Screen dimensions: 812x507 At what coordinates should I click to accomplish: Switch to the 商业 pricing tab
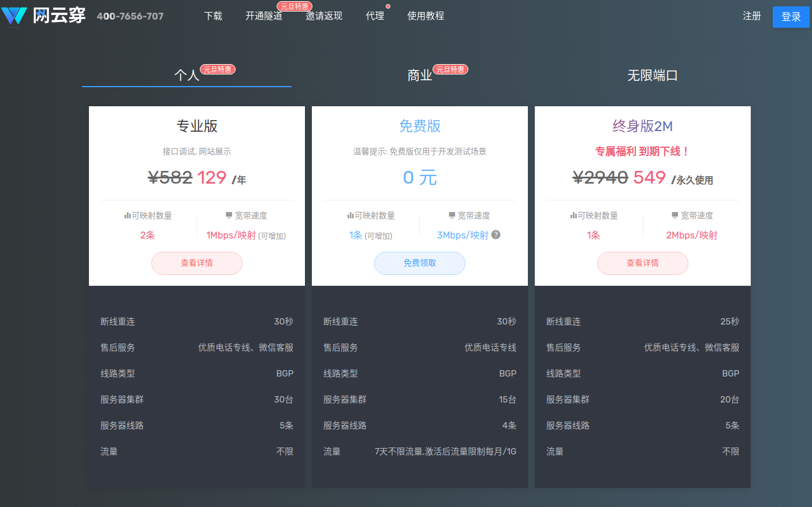(x=420, y=76)
